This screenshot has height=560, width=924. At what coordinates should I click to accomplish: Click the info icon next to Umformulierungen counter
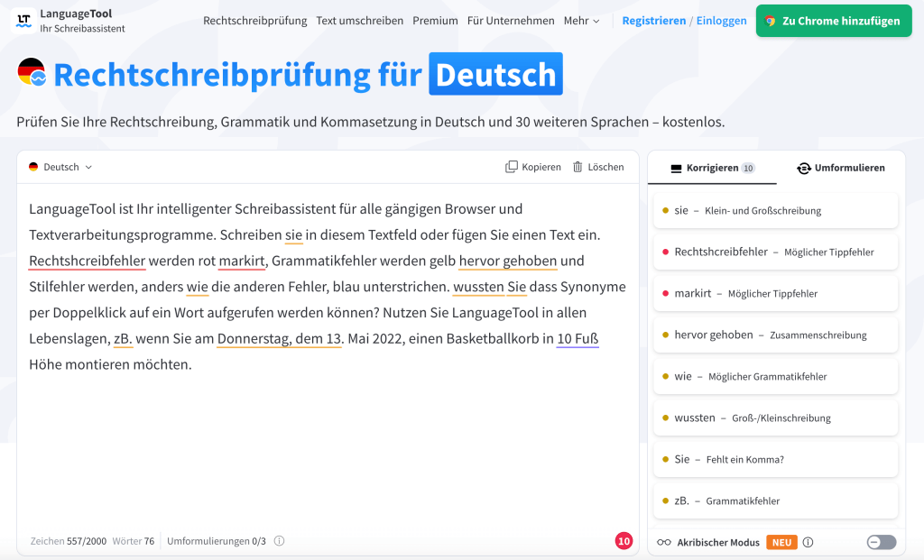[279, 540]
